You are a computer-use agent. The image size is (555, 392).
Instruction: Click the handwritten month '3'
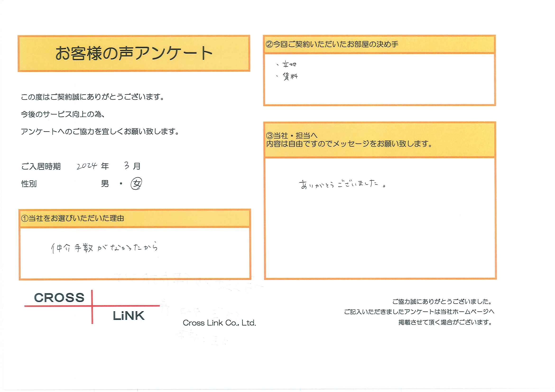point(127,165)
